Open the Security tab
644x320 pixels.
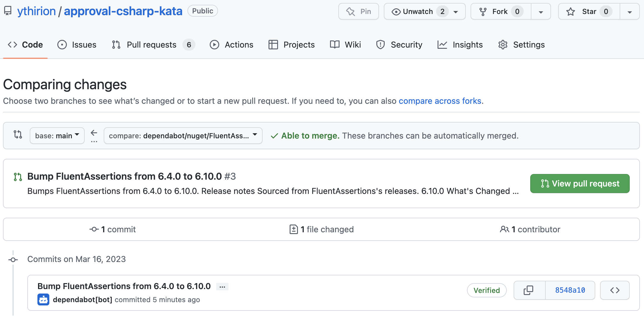[399, 45]
